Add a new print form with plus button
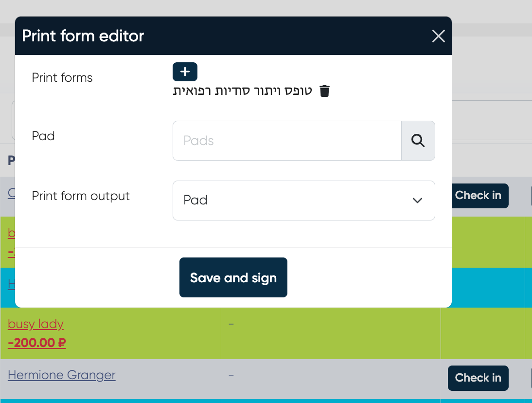 pyautogui.click(x=185, y=72)
